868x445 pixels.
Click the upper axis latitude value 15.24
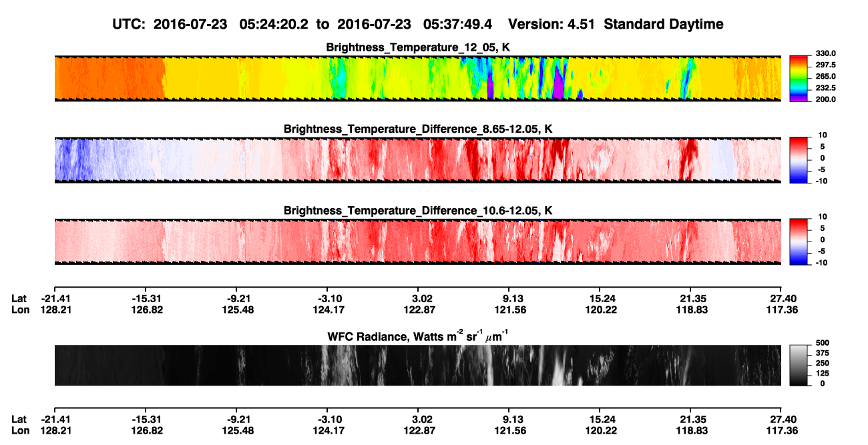(x=602, y=299)
